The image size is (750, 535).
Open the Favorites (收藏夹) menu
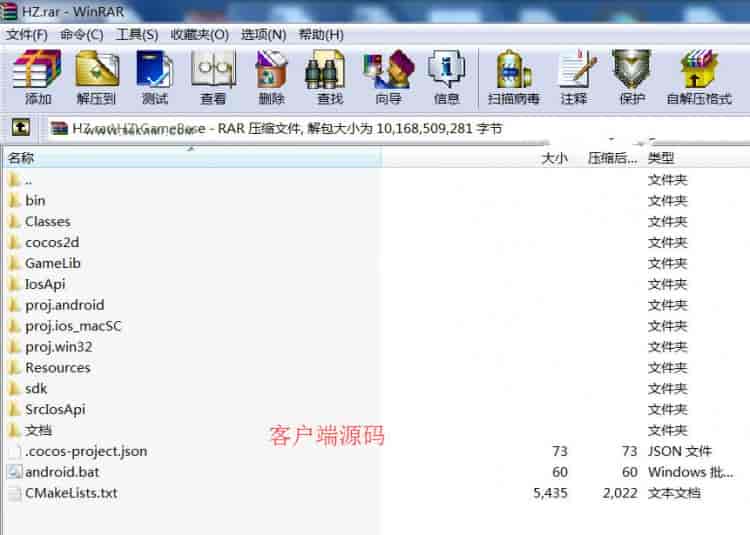point(200,35)
